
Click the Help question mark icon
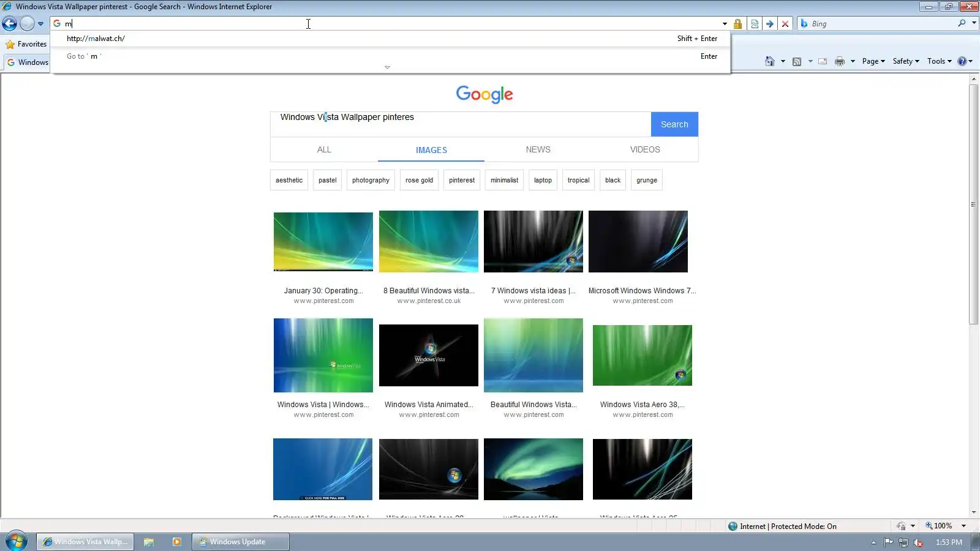[x=962, y=61]
